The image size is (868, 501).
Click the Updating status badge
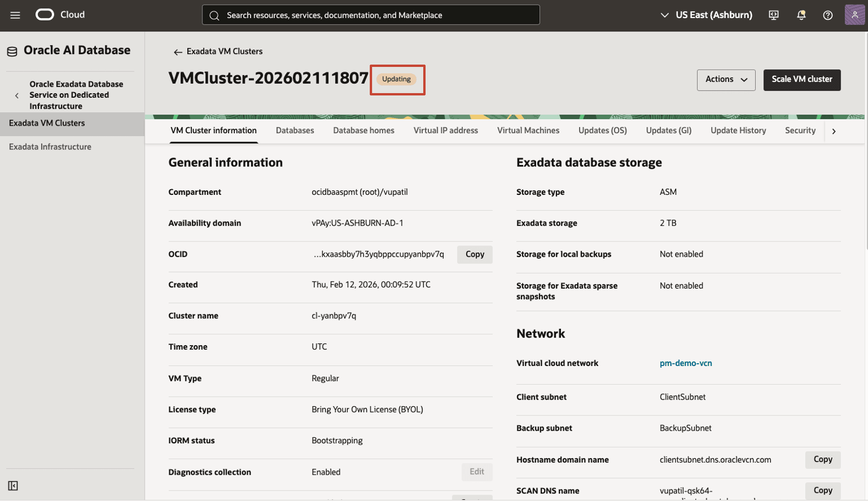click(397, 79)
